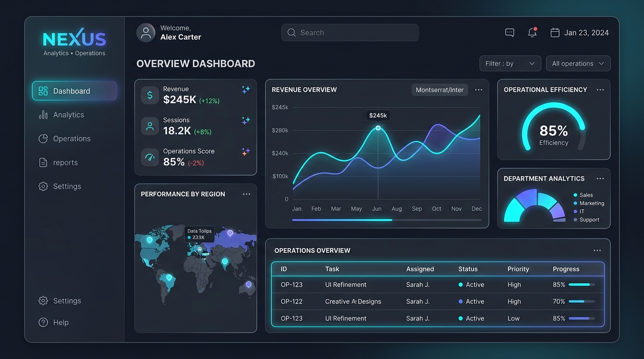The image size is (644, 359).
Task: Click the Montserrat/Inter button
Action: (440, 90)
